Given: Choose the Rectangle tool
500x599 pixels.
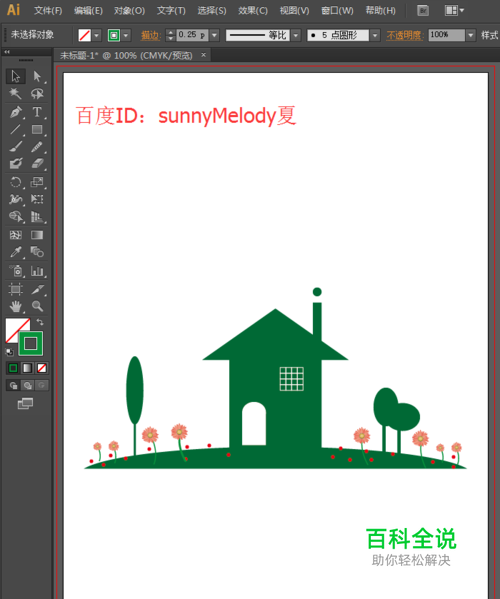Looking at the screenshot, I should point(37,130).
